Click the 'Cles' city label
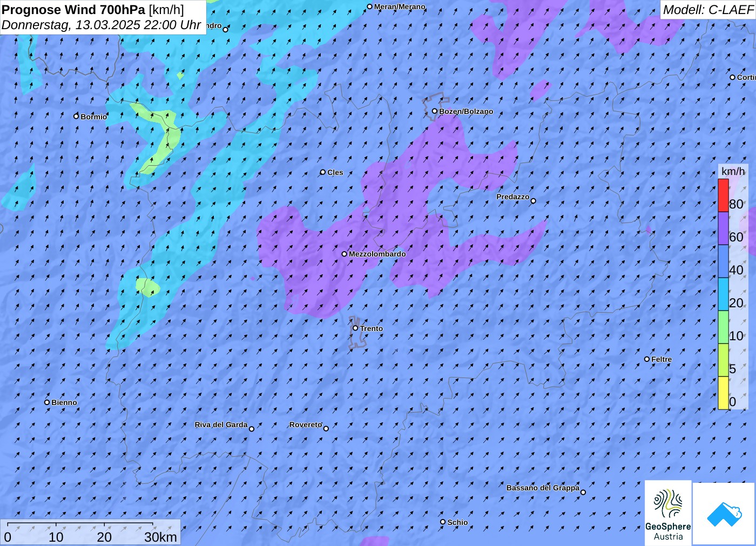Viewport: 756px width, 546px height. [x=335, y=172]
